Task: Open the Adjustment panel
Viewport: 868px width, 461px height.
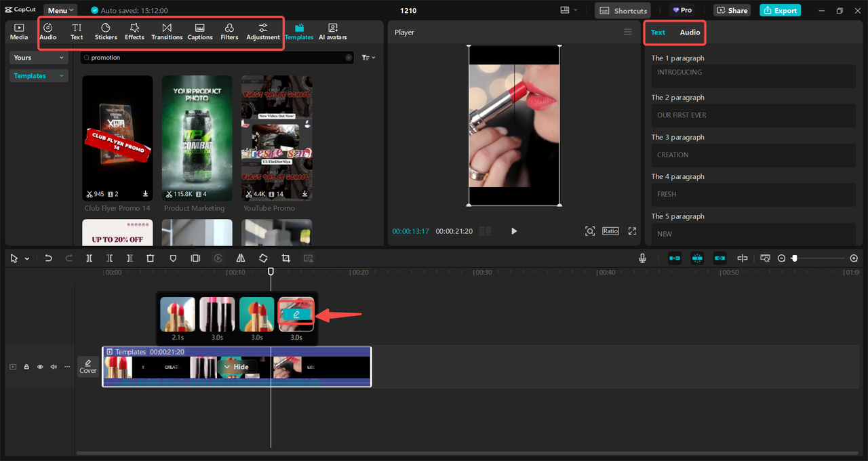Action: coord(263,31)
